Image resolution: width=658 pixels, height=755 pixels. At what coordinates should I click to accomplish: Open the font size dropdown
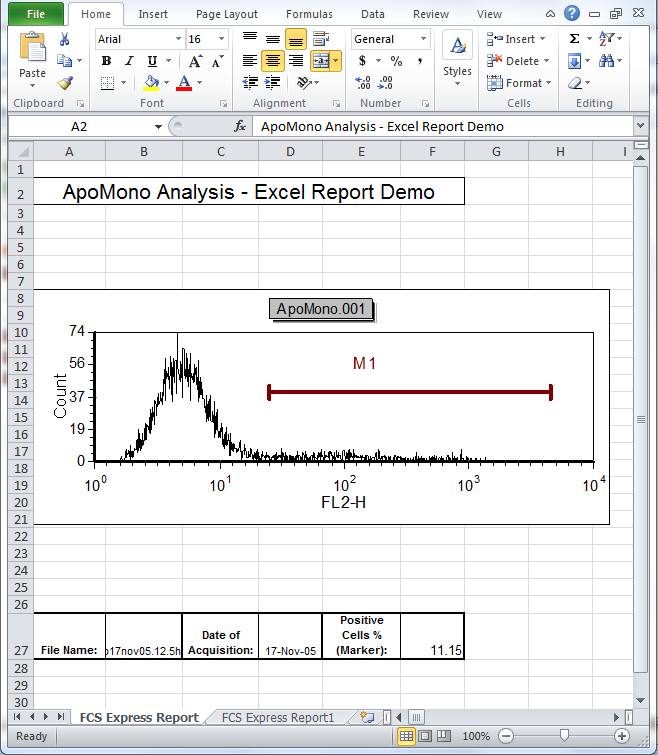[221, 39]
